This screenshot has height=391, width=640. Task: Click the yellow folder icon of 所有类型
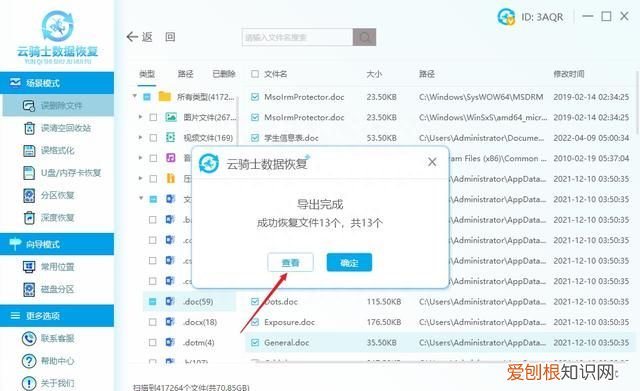coord(164,97)
